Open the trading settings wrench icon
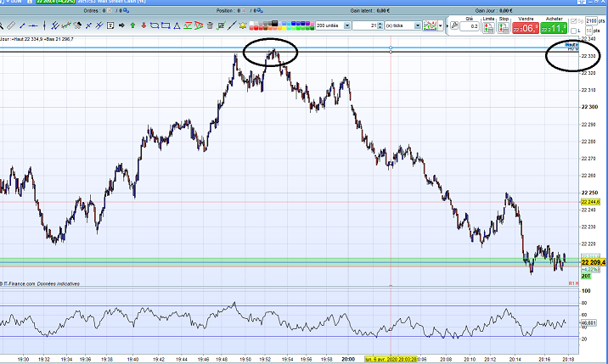This screenshot has height=364, width=608. tap(455, 25)
